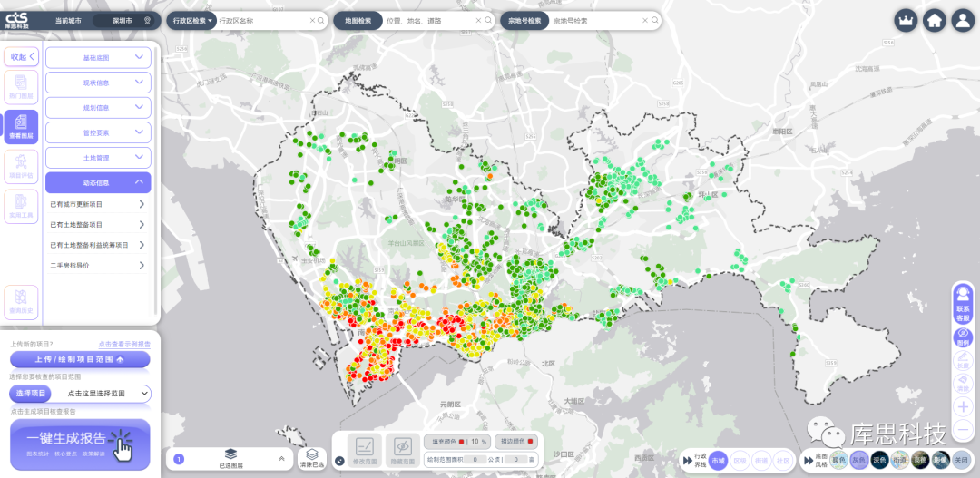Viewport: 980px width, 478px height.
Task: Click the 修改范围 edit icon
Action: click(365, 450)
